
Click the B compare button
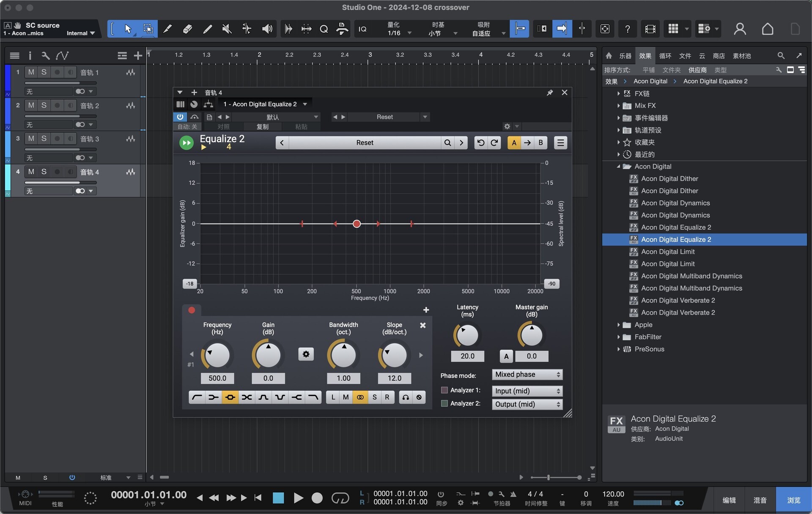coord(540,142)
